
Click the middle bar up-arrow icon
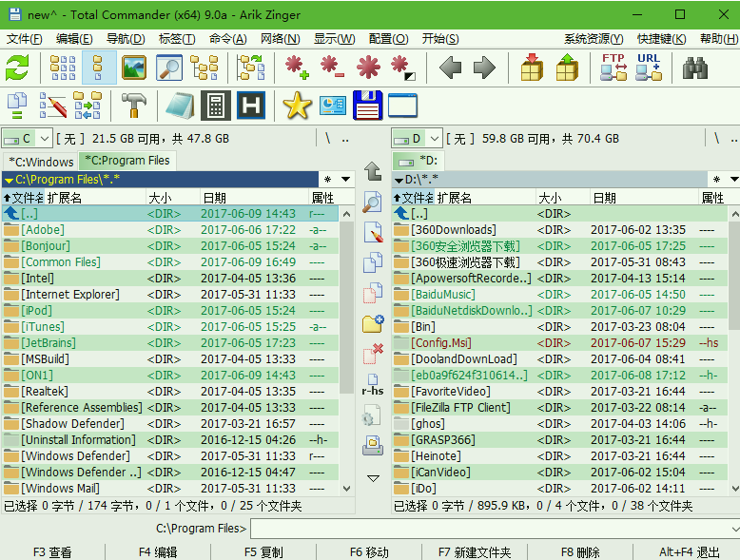(x=373, y=171)
